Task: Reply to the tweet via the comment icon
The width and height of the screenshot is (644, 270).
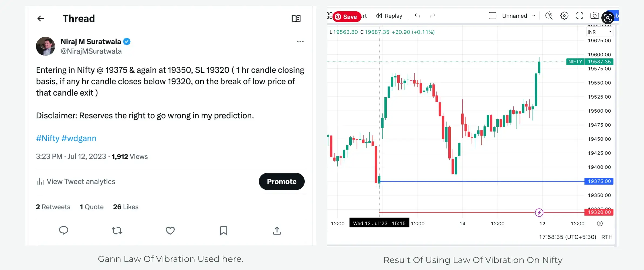Action: click(x=64, y=231)
